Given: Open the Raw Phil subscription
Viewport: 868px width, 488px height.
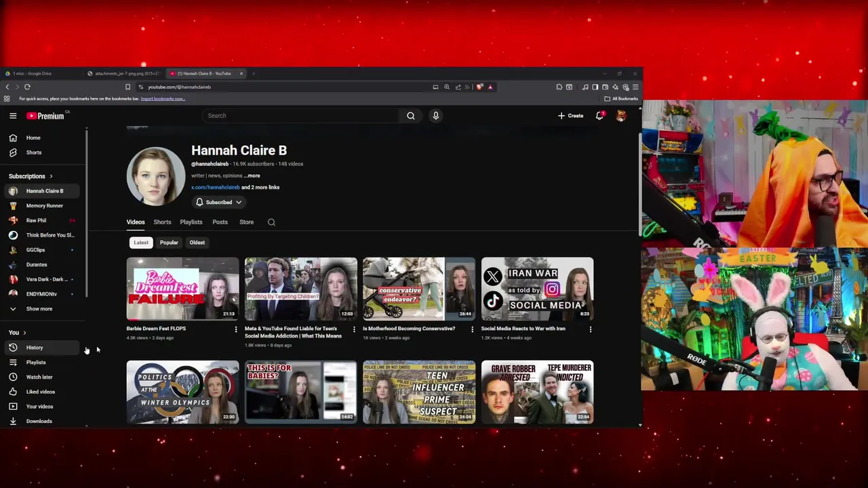Looking at the screenshot, I should (43, 220).
